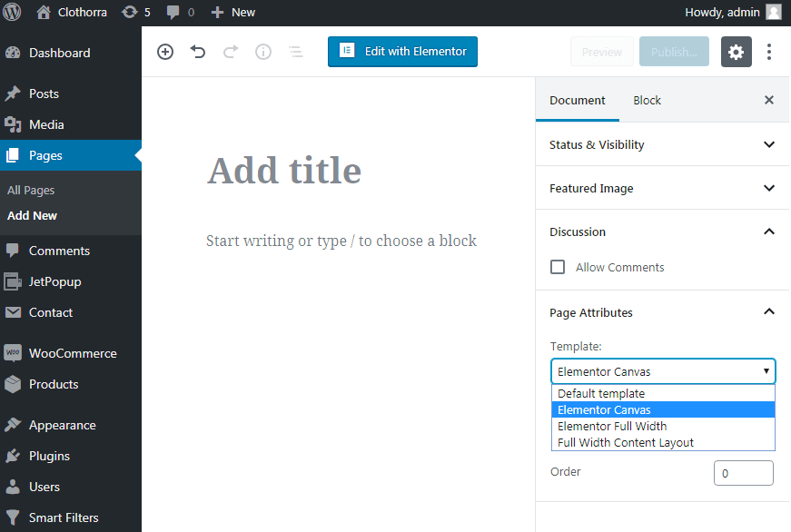The height and width of the screenshot is (532, 791).
Task: Open the content structure info icon
Action: (263, 52)
